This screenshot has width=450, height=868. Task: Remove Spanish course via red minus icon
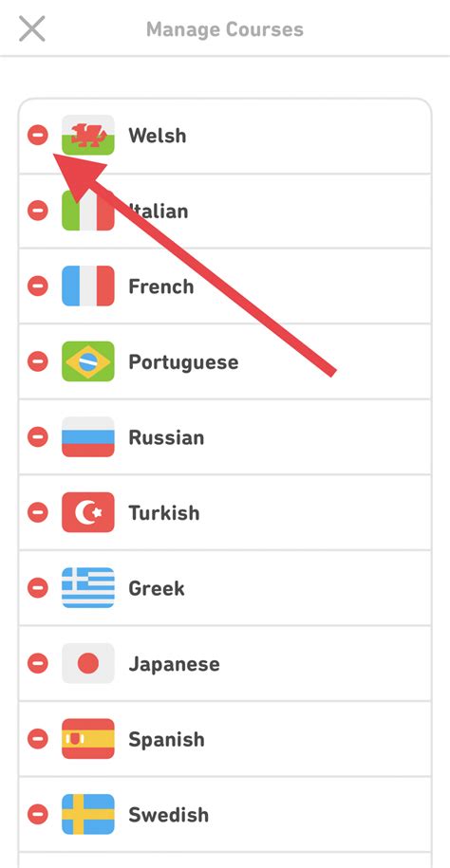[38, 738]
